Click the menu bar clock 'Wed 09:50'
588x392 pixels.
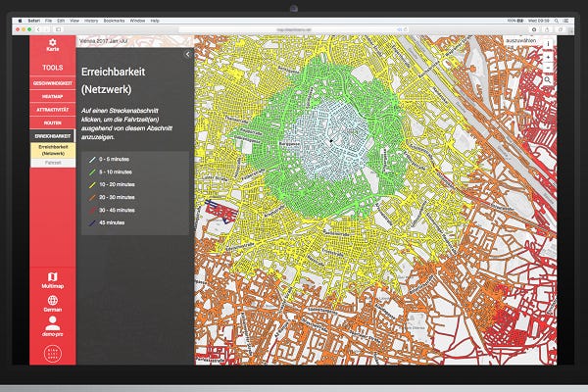click(x=538, y=21)
